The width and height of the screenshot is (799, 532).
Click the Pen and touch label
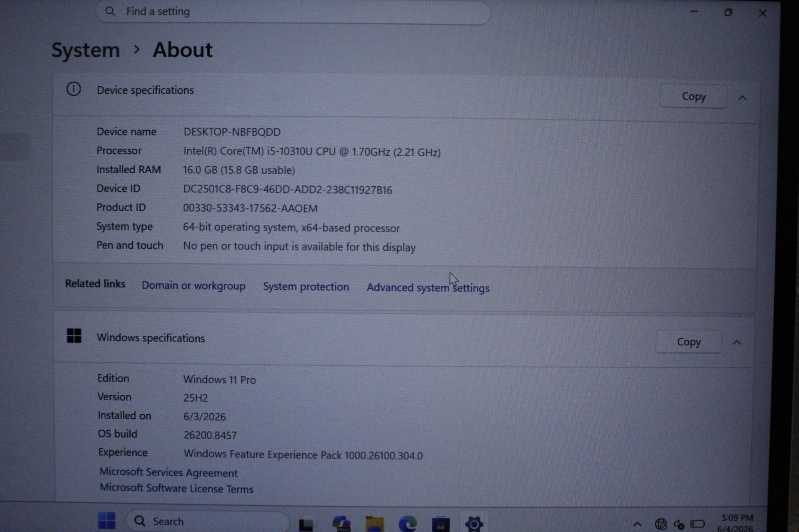pos(130,246)
